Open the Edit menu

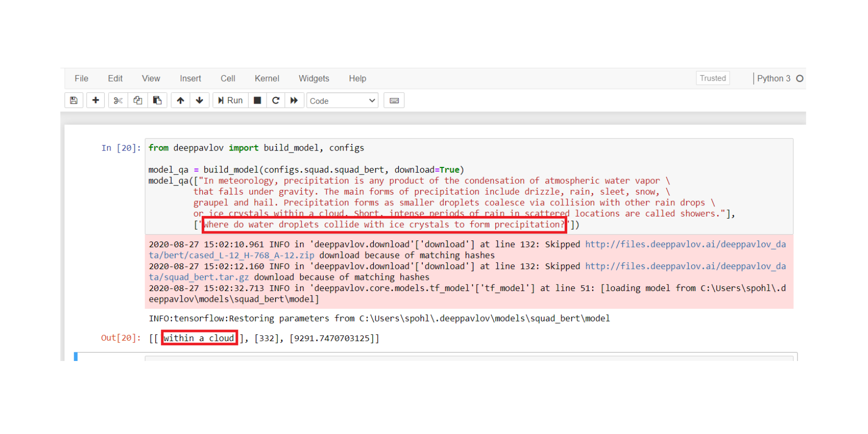115,79
